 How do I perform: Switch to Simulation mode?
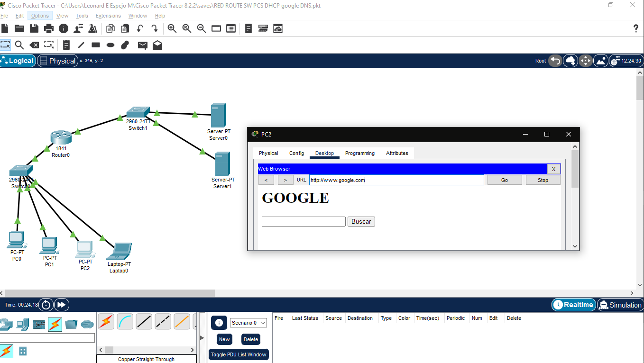pos(620,305)
